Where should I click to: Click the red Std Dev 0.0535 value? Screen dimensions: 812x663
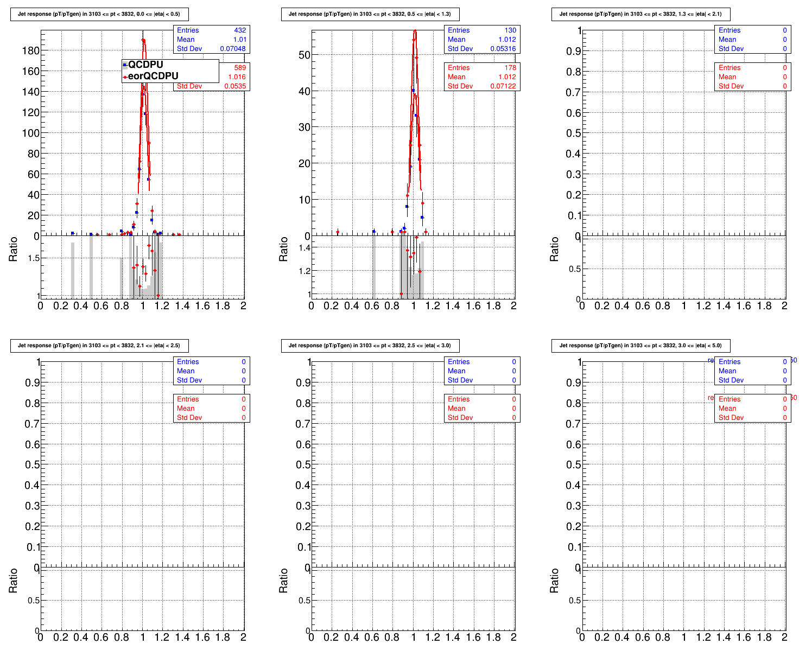(x=234, y=86)
